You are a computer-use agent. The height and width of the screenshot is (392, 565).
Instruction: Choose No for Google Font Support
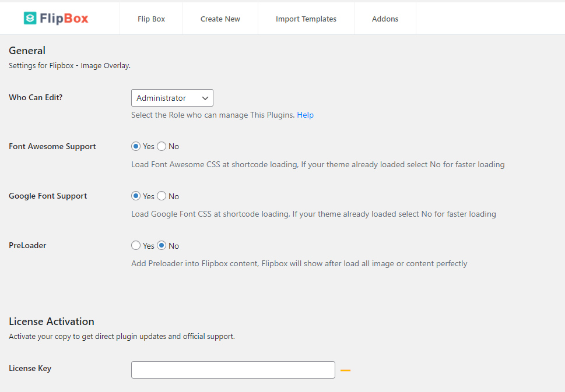pos(162,196)
